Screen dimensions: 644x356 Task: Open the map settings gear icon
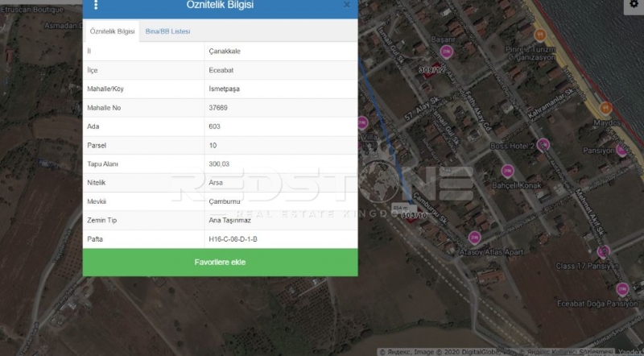pyautogui.click(x=632, y=5)
